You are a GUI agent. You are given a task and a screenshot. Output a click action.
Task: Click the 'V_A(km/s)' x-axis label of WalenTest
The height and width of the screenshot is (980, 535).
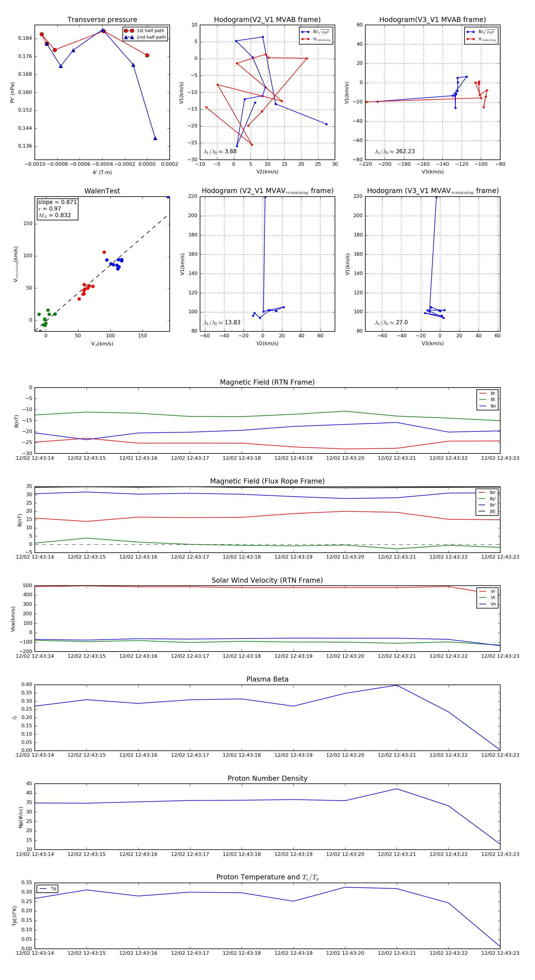click(102, 344)
